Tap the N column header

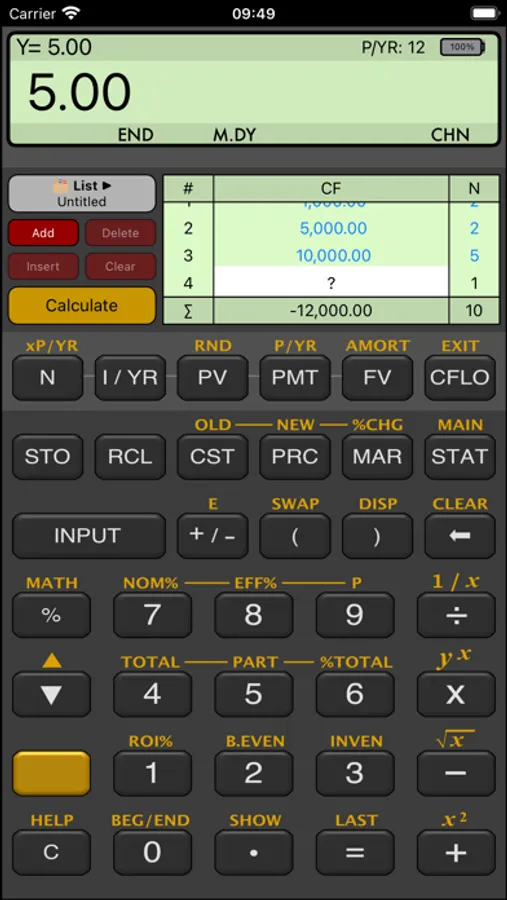[474, 188]
